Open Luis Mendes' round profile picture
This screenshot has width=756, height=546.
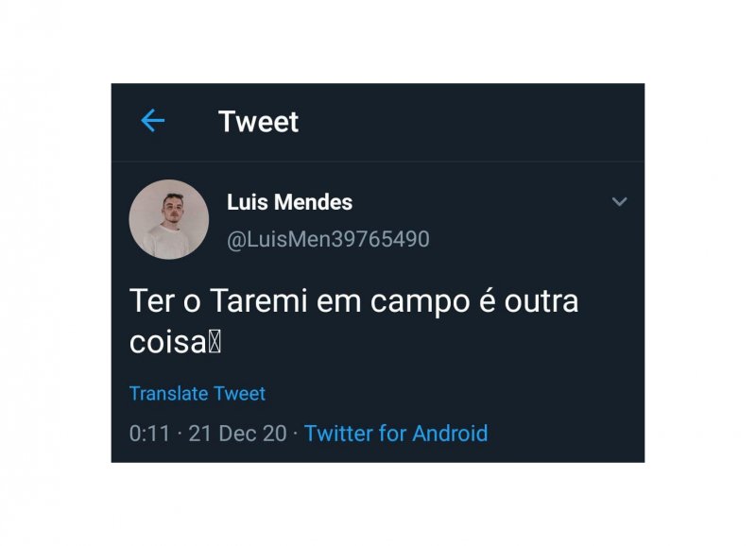[169, 220]
